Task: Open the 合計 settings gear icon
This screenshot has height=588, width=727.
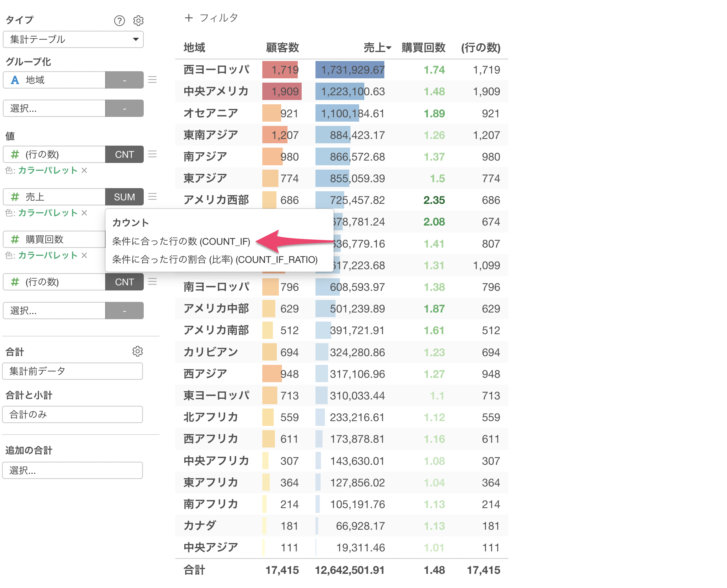Action: coord(137,351)
